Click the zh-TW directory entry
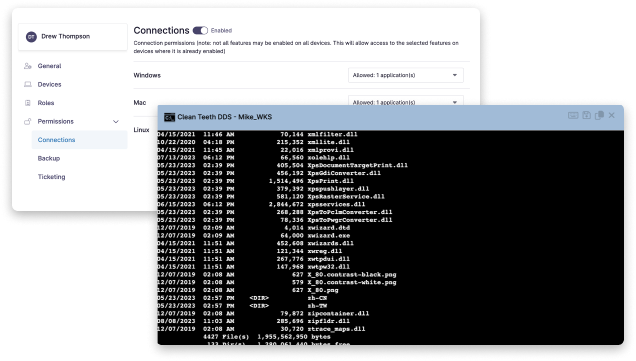 coord(317,306)
